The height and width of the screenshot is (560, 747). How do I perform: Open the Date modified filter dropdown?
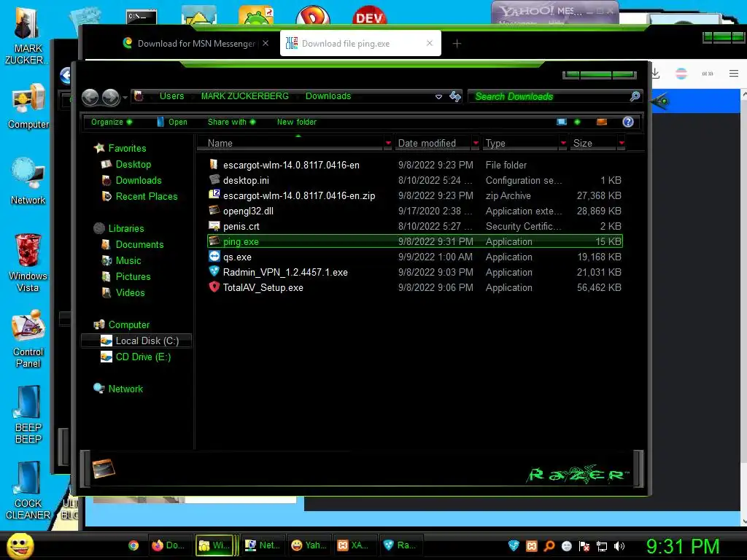(x=476, y=144)
